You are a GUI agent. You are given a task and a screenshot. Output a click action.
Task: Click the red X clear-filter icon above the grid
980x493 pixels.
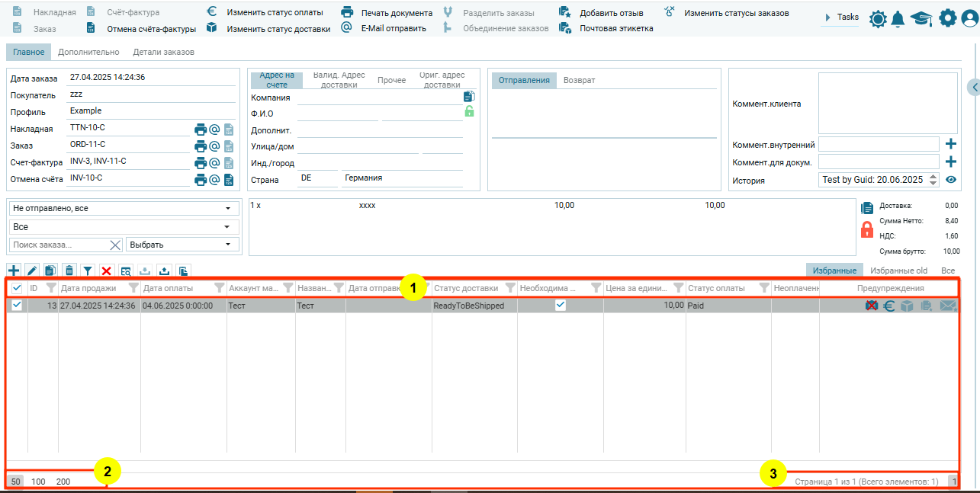(x=107, y=271)
